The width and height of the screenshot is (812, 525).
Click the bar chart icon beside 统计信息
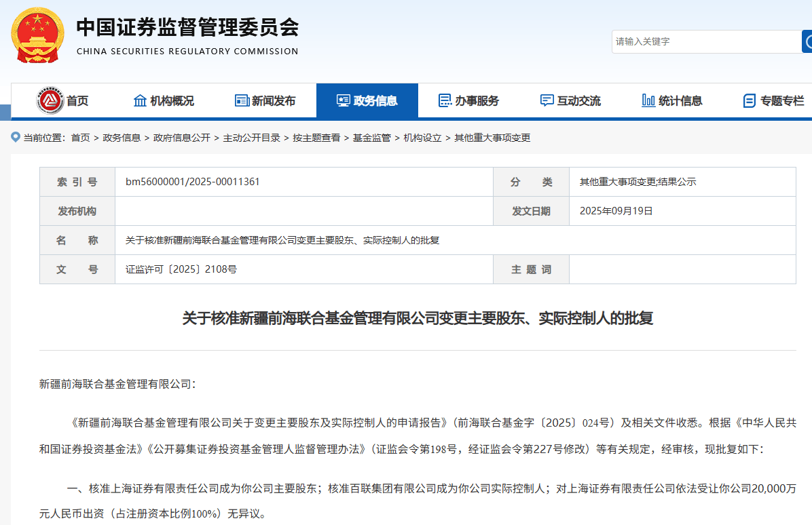[x=647, y=100]
